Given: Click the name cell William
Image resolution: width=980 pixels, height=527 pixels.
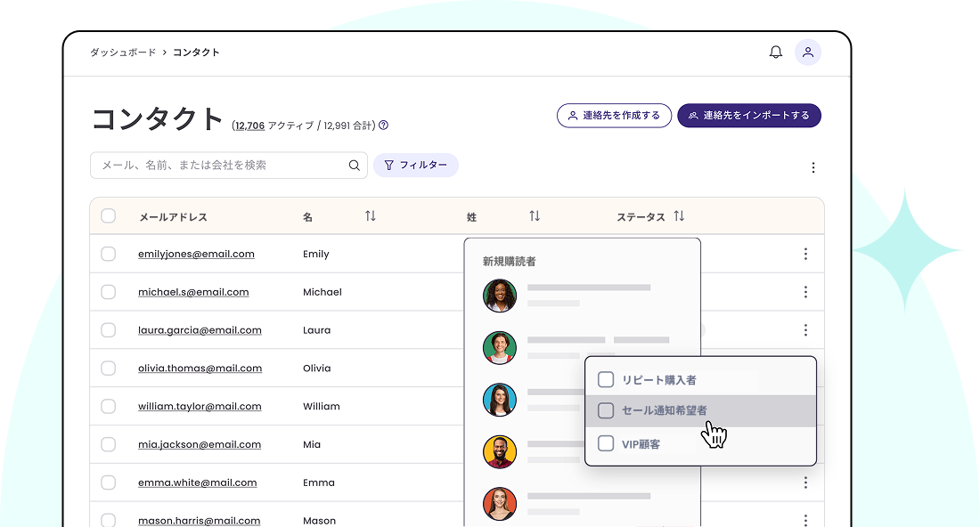Looking at the screenshot, I should (322, 407).
